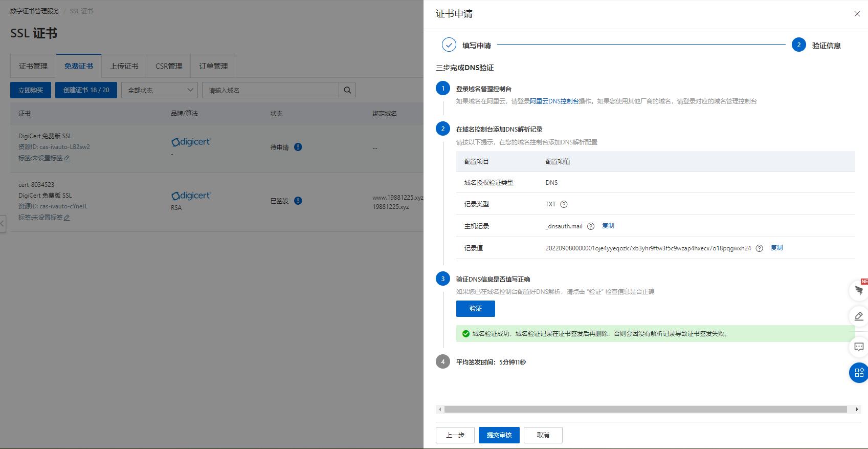The image size is (868, 449).
Task: Click the 取消 button
Action: [x=543, y=435]
